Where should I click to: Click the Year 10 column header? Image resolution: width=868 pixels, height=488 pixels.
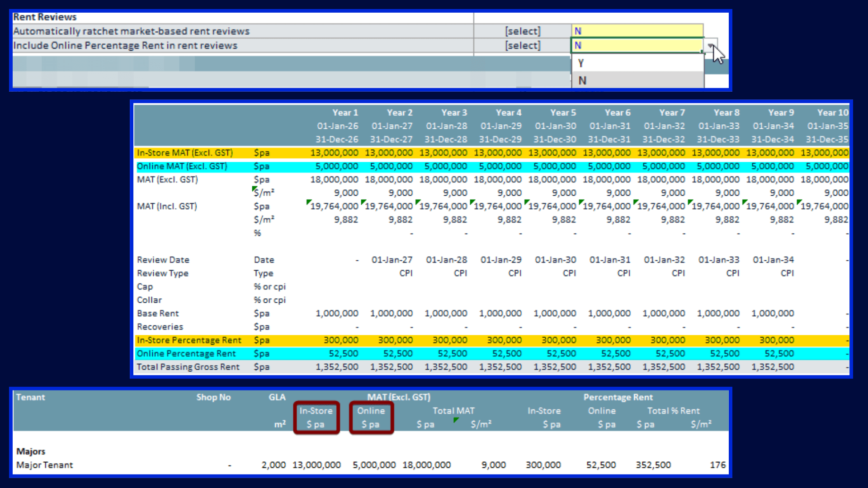point(832,113)
